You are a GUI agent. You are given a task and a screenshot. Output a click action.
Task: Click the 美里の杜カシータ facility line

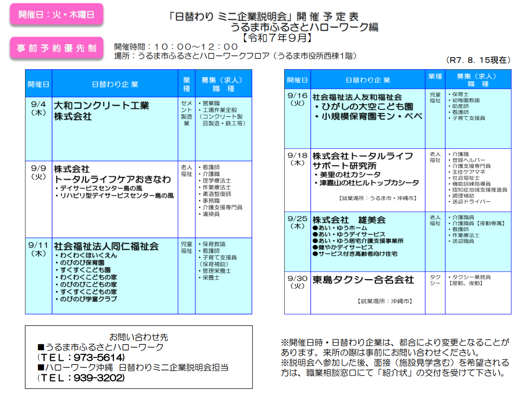[x=347, y=174]
